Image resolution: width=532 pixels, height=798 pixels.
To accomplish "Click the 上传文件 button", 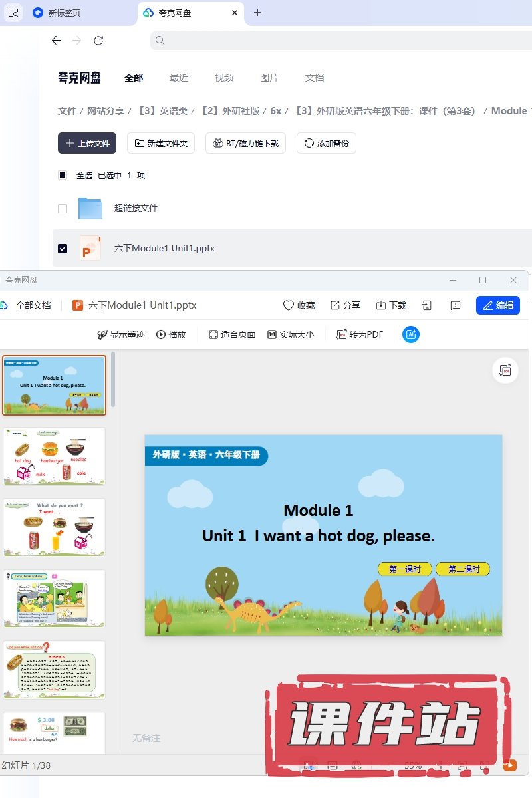I will click(87, 143).
